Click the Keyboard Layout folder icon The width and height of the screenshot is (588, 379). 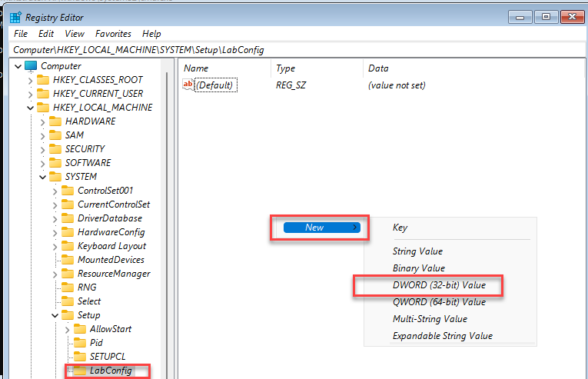pyautogui.click(x=68, y=246)
